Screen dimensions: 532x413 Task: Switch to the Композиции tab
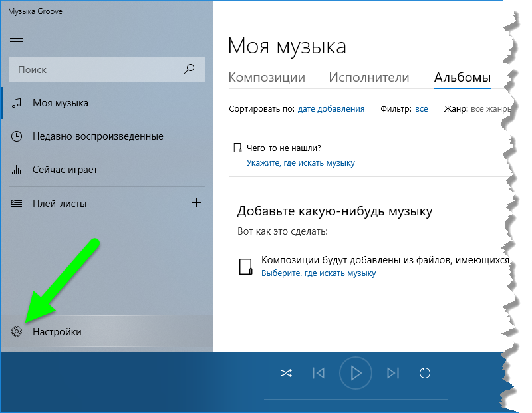[x=267, y=77]
